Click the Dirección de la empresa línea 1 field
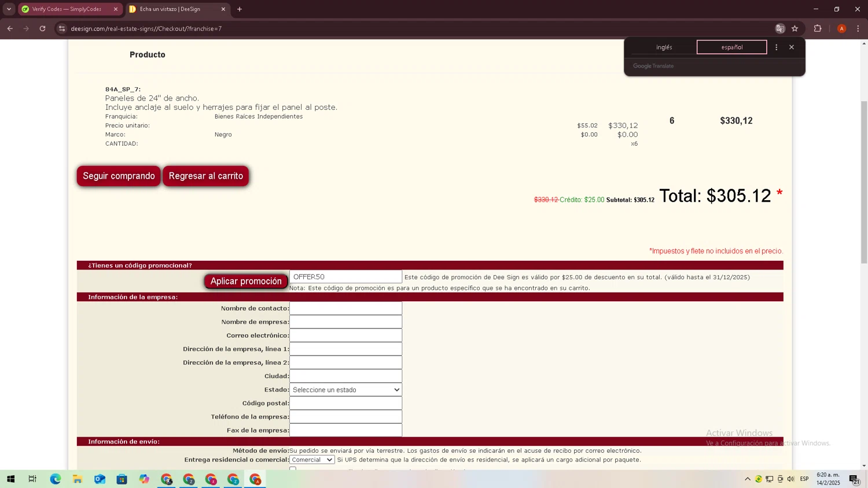This screenshot has width=868, height=488. click(345, 349)
